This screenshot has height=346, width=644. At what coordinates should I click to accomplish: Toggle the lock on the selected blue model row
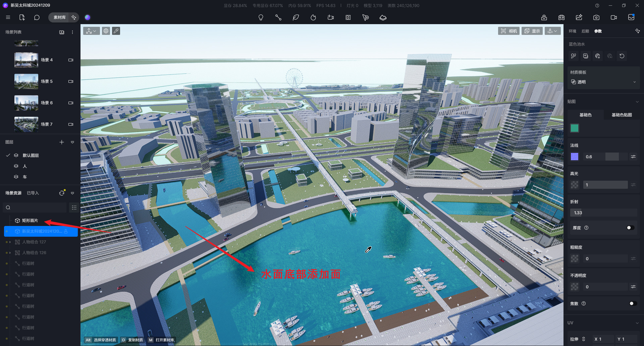[66, 231]
